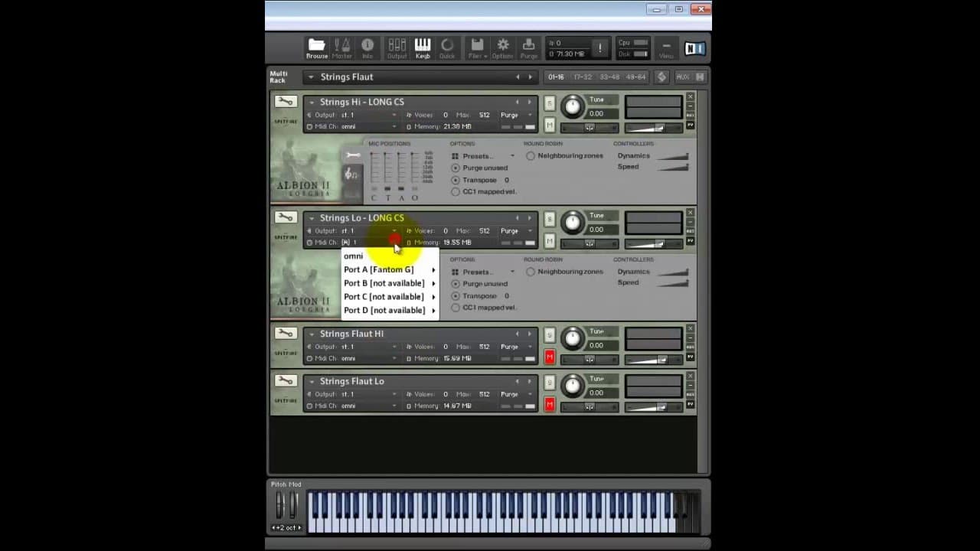This screenshot has height=551, width=980.
Task: Open the Presets dropdown in Strings Hi options
Action: click(483, 156)
